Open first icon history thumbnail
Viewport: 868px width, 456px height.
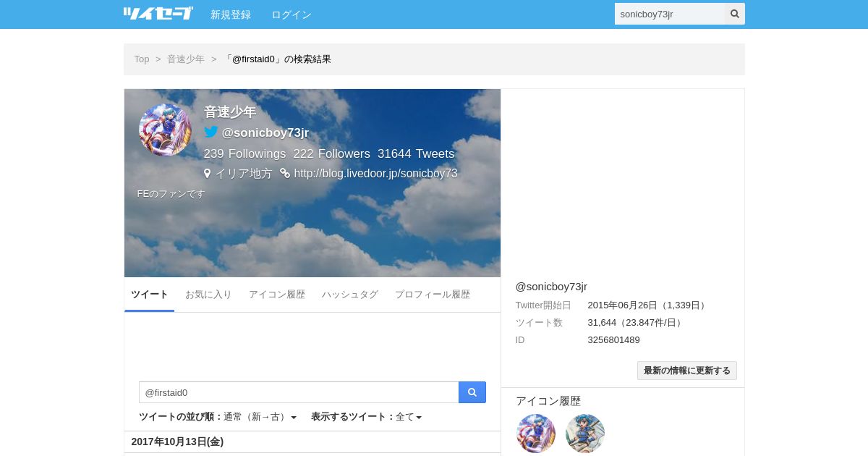(x=536, y=434)
